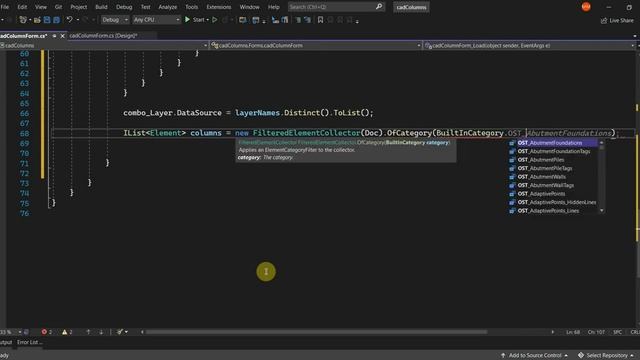Click the red error count indicator
The width and height of the screenshot is (640, 360).
47,332
